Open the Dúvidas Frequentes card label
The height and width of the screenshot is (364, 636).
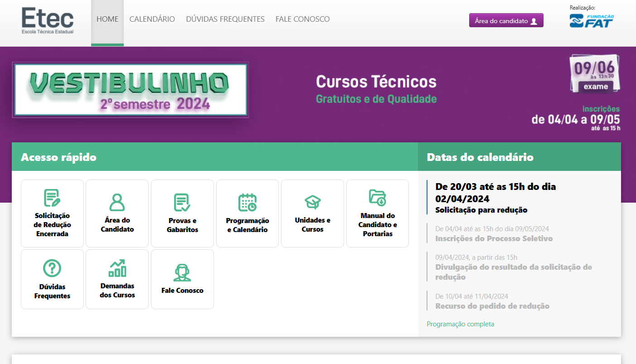point(52,291)
